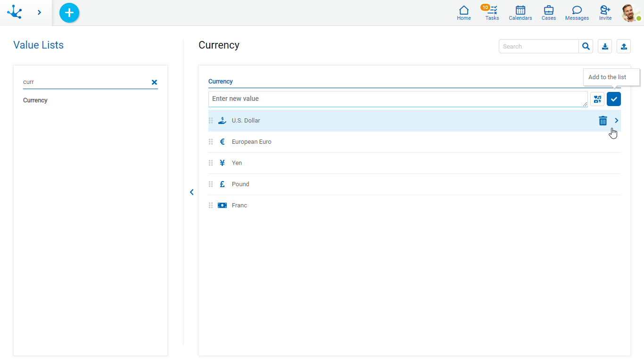Image resolution: width=644 pixels, height=362 pixels.
Task: Click the 'Currency' page title
Action: pos(219,45)
